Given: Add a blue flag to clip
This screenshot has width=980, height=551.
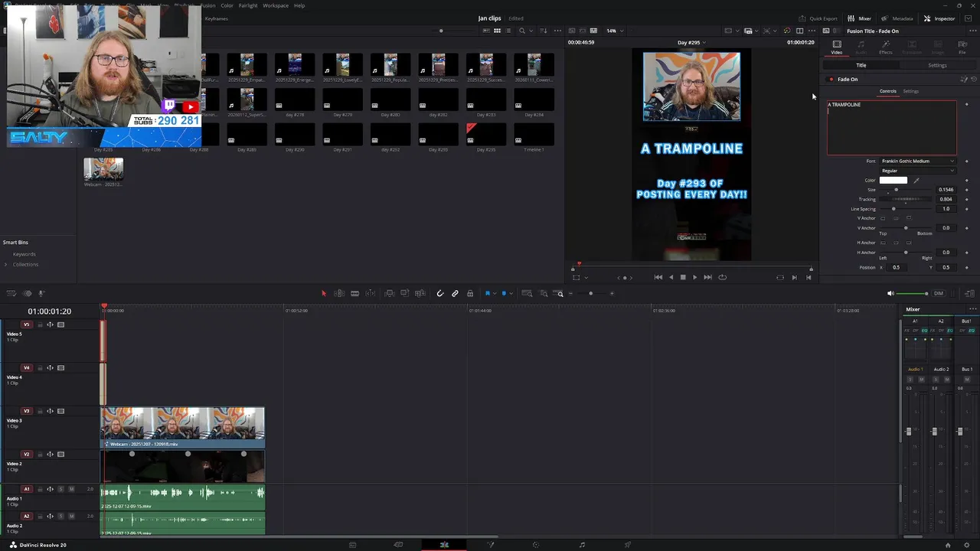Looking at the screenshot, I should click(487, 293).
